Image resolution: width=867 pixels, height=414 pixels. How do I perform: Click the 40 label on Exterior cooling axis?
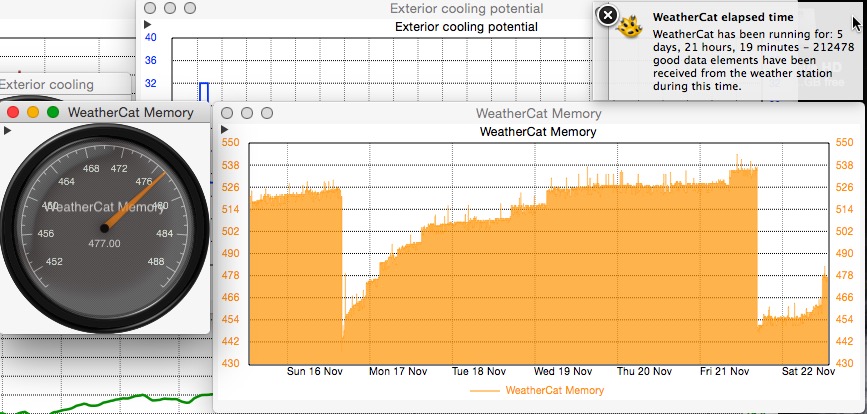click(150, 38)
